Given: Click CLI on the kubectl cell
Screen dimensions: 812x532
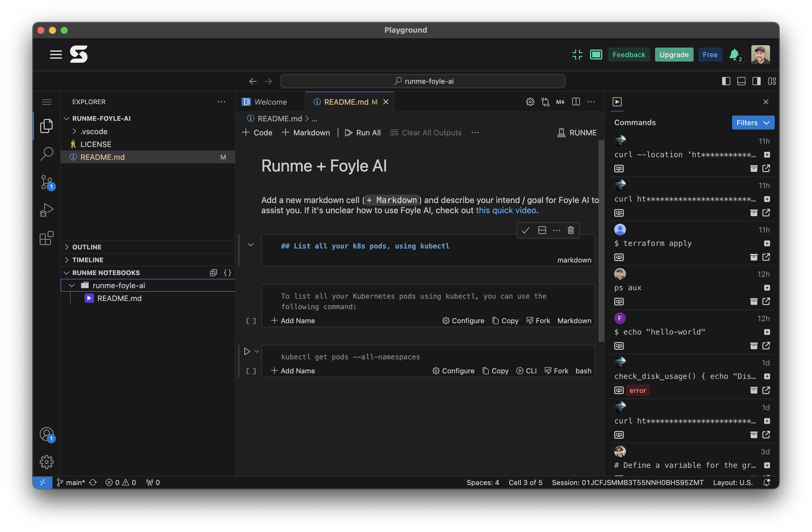Looking at the screenshot, I should point(526,371).
